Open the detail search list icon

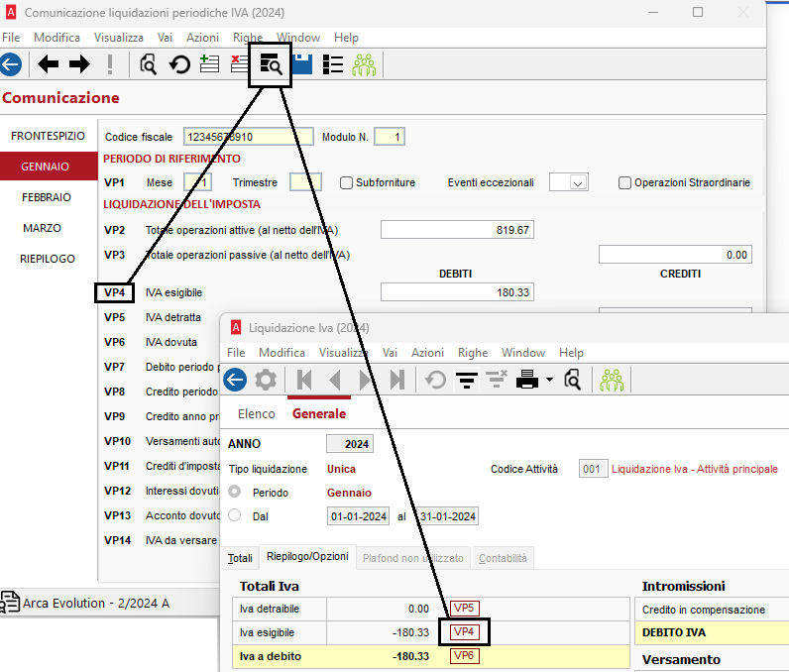271,64
